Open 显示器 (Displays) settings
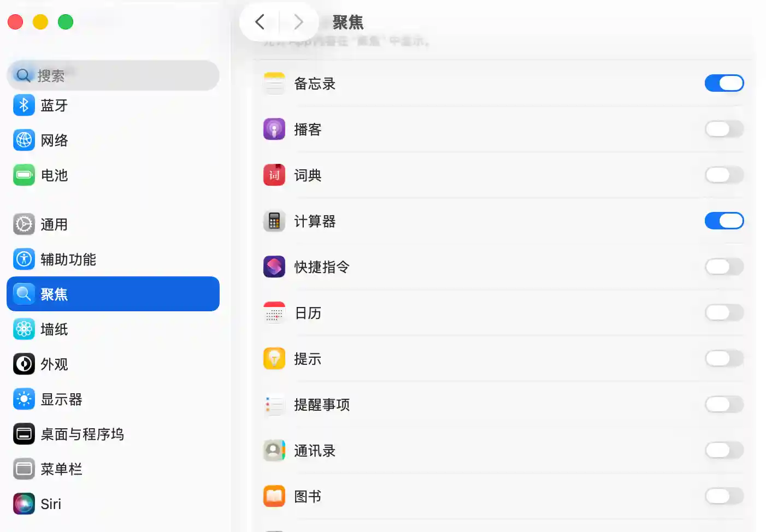The height and width of the screenshot is (532, 766). [62, 399]
